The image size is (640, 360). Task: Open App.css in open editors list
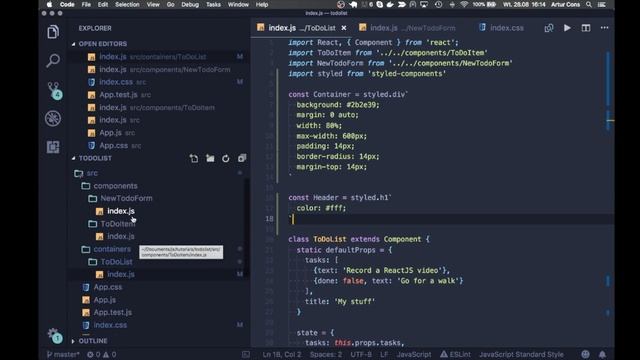(113, 145)
